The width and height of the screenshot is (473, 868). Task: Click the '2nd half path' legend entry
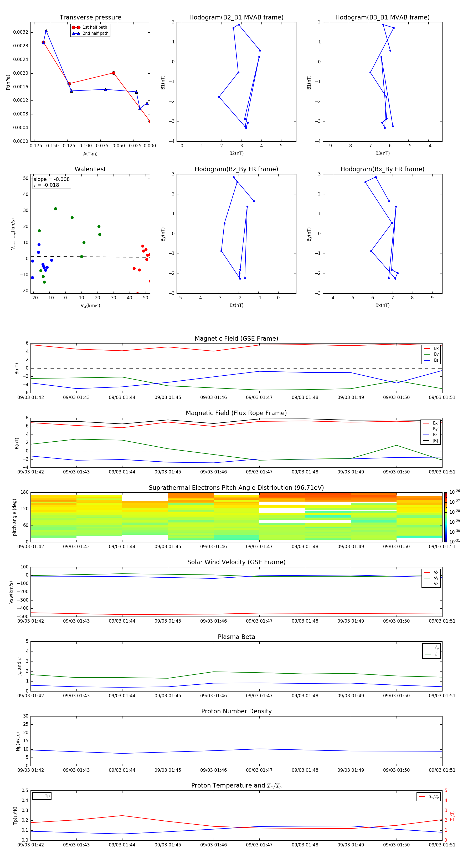click(x=90, y=33)
